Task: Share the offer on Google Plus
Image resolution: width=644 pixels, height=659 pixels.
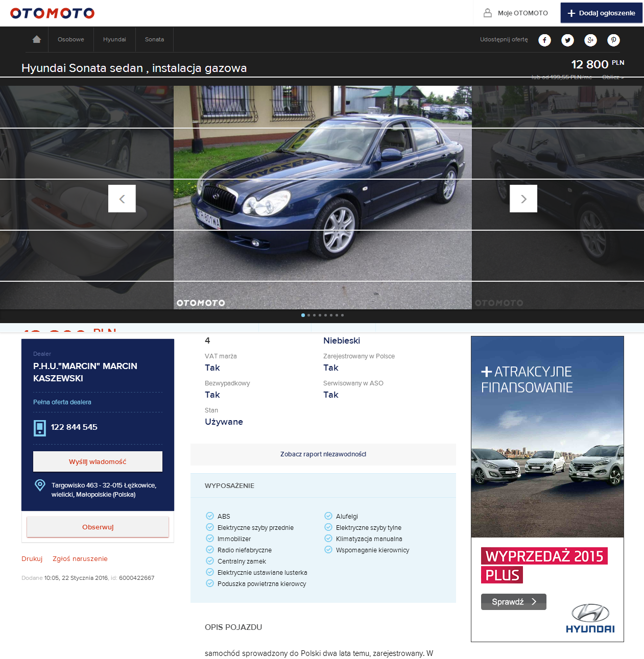Action: [590, 40]
